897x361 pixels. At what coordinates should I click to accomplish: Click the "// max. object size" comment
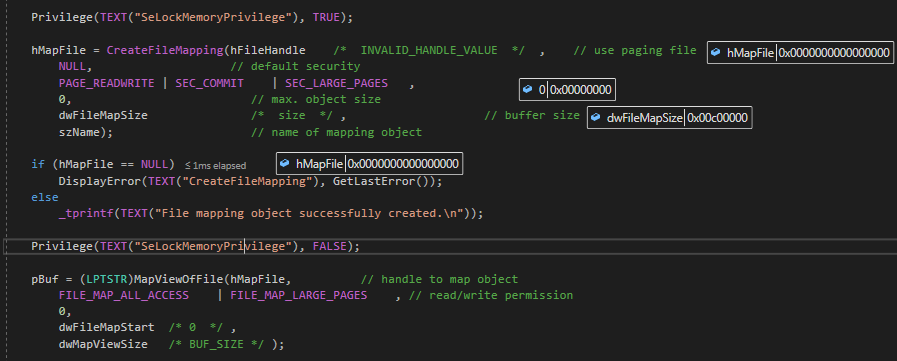pyautogui.click(x=316, y=99)
